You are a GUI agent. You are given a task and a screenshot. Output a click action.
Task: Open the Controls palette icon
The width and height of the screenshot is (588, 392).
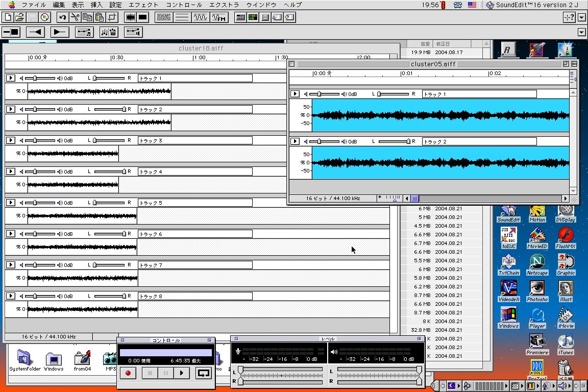click(x=240, y=17)
